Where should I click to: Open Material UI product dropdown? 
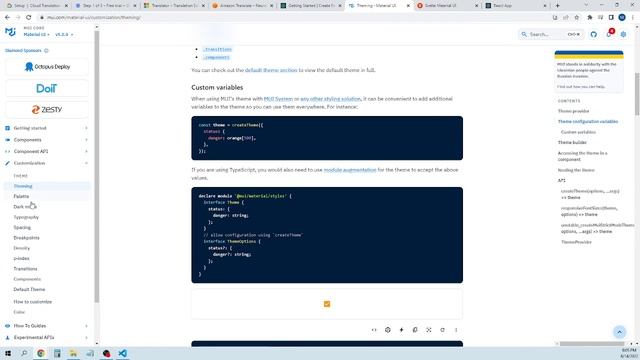click(36, 35)
